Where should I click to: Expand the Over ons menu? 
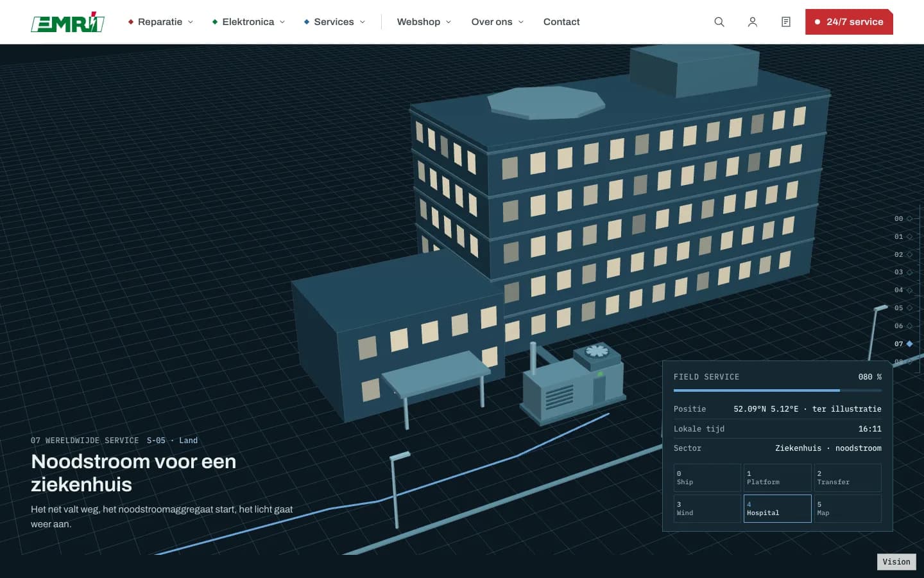[x=497, y=22]
